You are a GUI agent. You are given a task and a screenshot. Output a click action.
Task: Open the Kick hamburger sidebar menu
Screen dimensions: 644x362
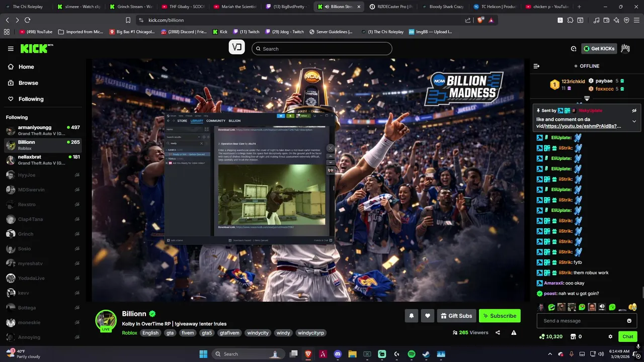11,49
